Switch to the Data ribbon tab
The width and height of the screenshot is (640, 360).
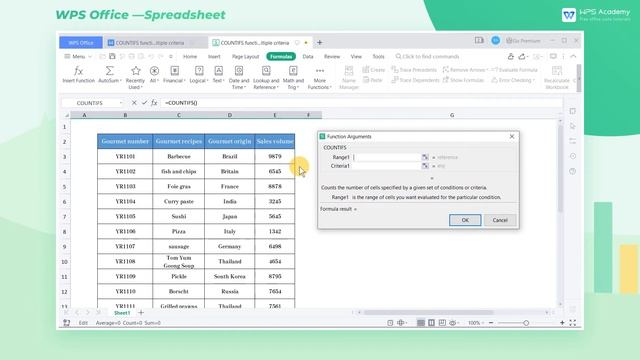[308, 56]
